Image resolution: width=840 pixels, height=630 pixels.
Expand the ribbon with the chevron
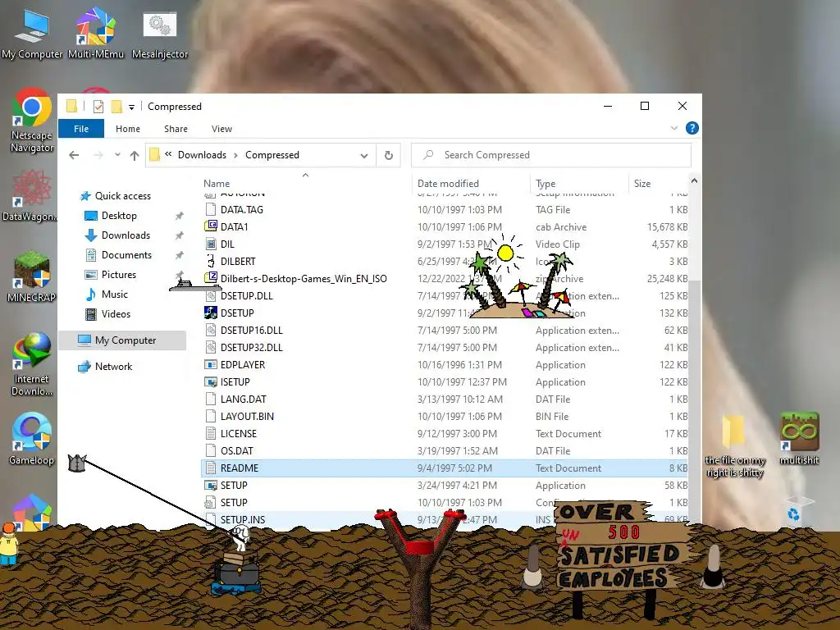coord(674,128)
